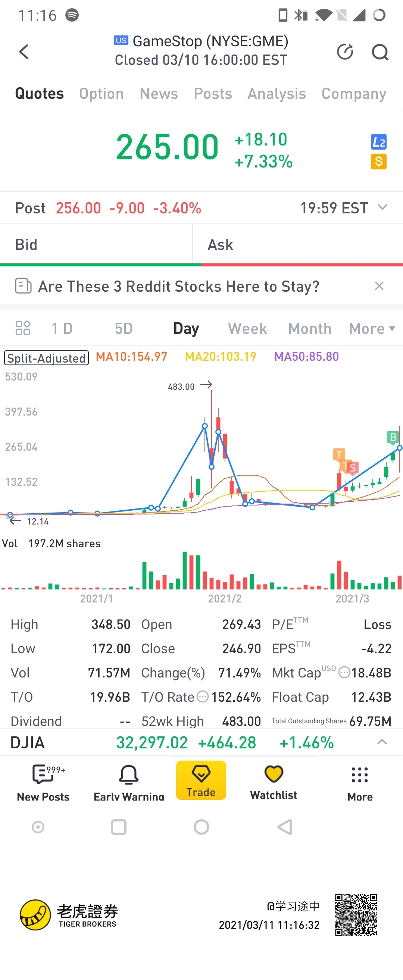Open the Bid panel
This screenshot has height=980, width=403.
(x=96, y=244)
